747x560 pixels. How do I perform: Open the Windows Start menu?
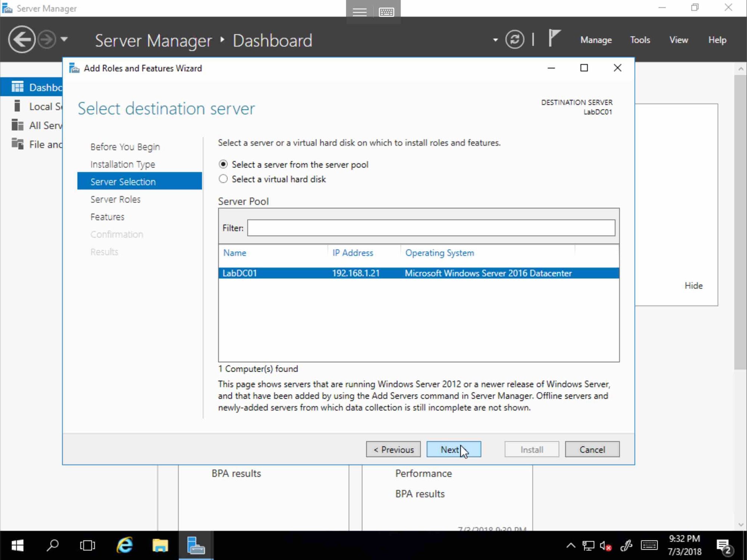tap(18, 545)
